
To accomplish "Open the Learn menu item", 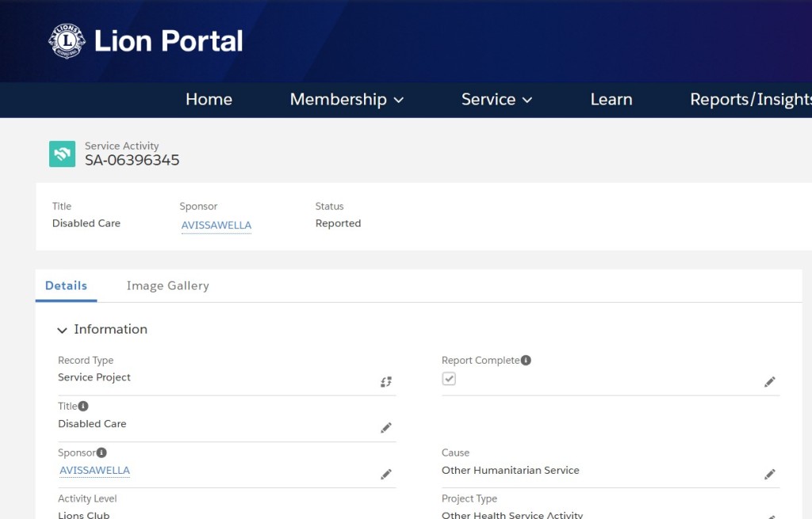I will pos(611,99).
